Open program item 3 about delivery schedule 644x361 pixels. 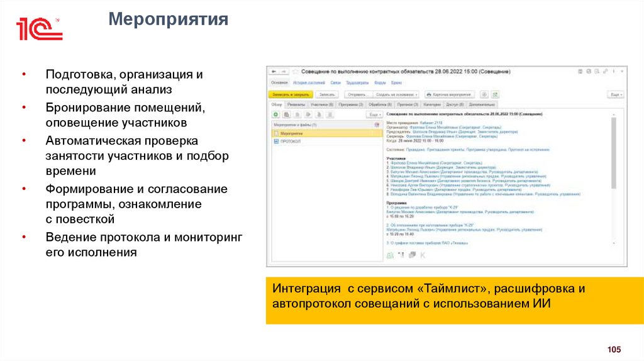[427, 243]
